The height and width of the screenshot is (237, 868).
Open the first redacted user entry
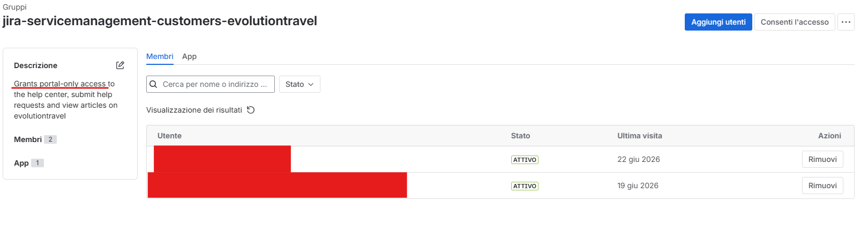(x=222, y=159)
